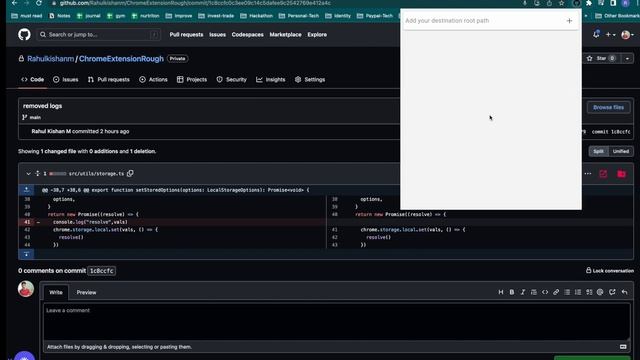The image size is (640, 360).
Task: Click the red edit icon in diff header
Action: (603, 174)
